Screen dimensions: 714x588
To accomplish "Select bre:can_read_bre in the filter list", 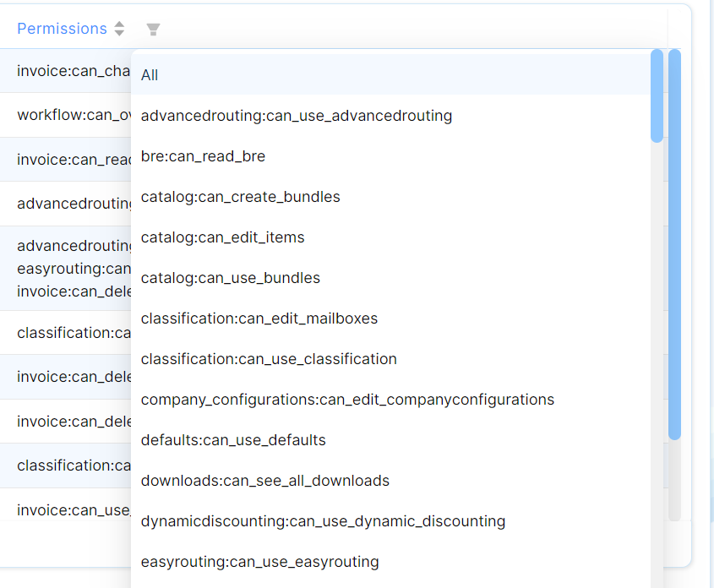I will (x=203, y=156).
